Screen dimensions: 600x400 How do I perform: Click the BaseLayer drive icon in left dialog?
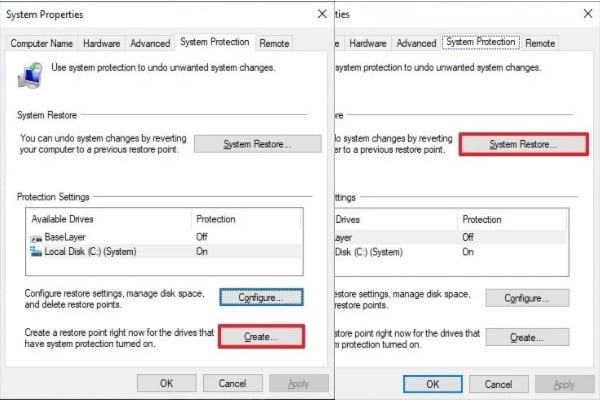(37, 238)
